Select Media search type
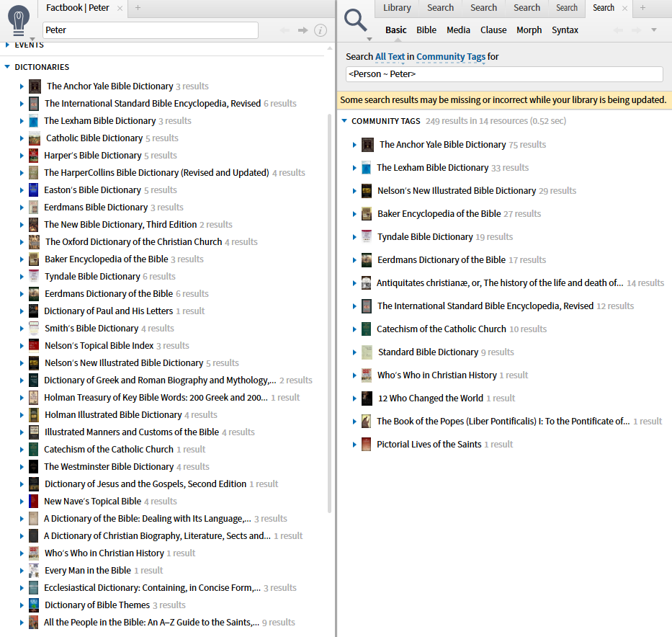 458,30
